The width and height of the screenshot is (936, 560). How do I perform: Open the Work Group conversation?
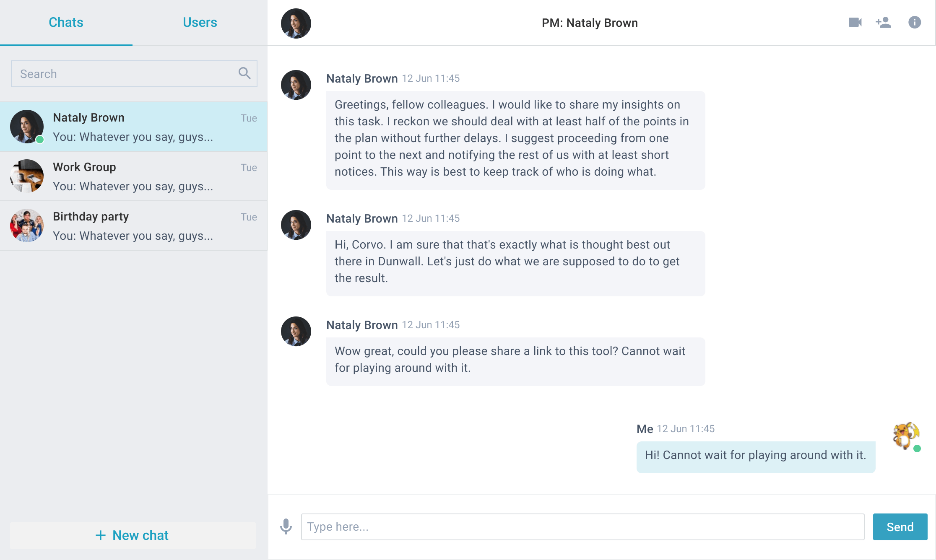(x=133, y=176)
